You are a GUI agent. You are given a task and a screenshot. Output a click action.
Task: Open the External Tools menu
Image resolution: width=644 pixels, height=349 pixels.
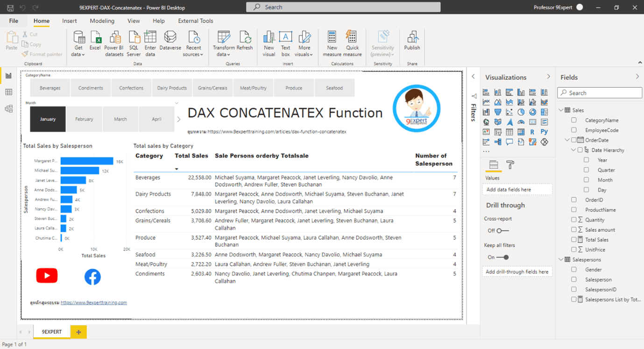pos(195,21)
